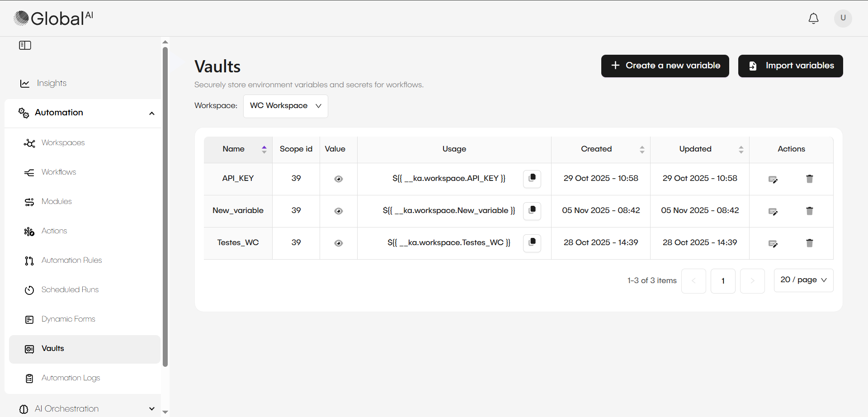Collapse the Automation section
The image size is (868, 417).
click(152, 113)
